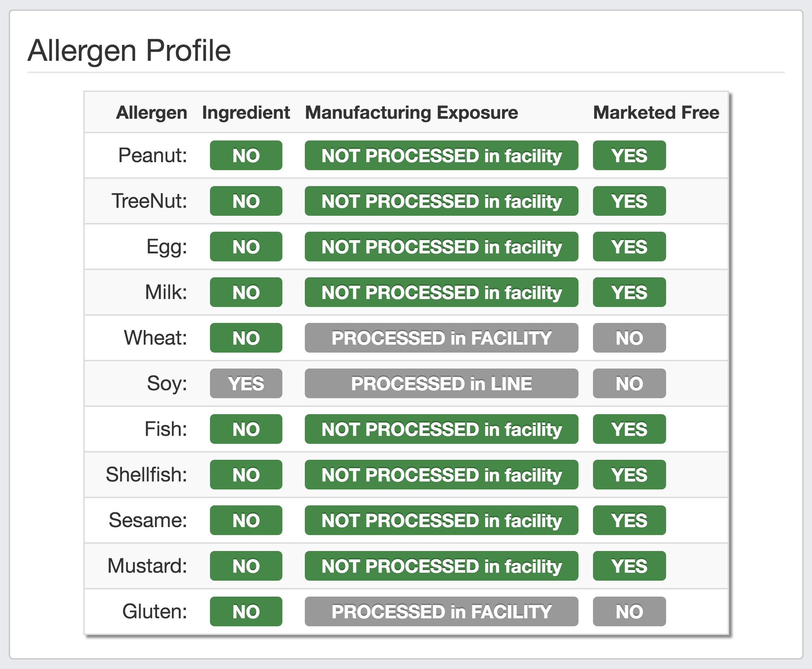Click Gluten's PROCESSED in FACILITY badge
Image resolution: width=812 pixels, height=669 pixels.
(x=441, y=611)
